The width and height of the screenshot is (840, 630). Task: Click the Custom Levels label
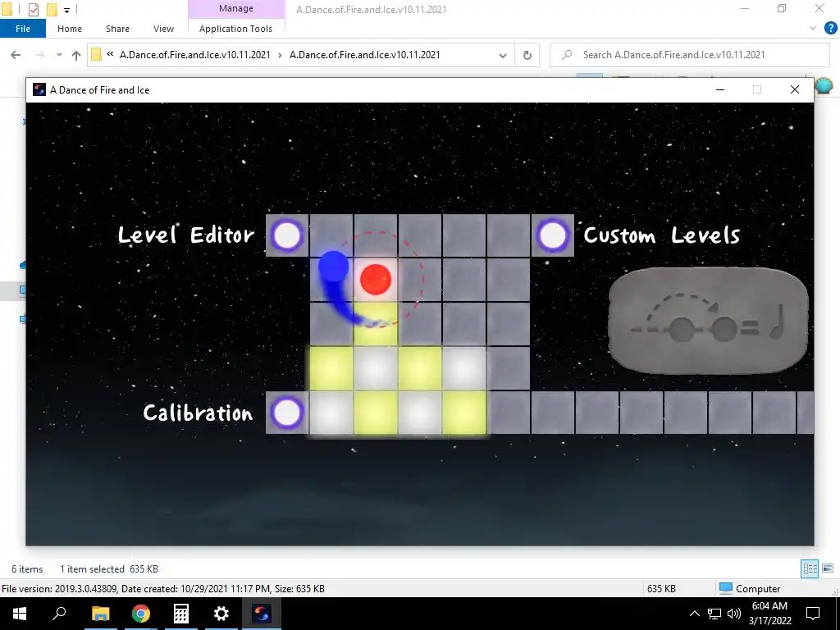pyautogui.click(x=662, y=235)
